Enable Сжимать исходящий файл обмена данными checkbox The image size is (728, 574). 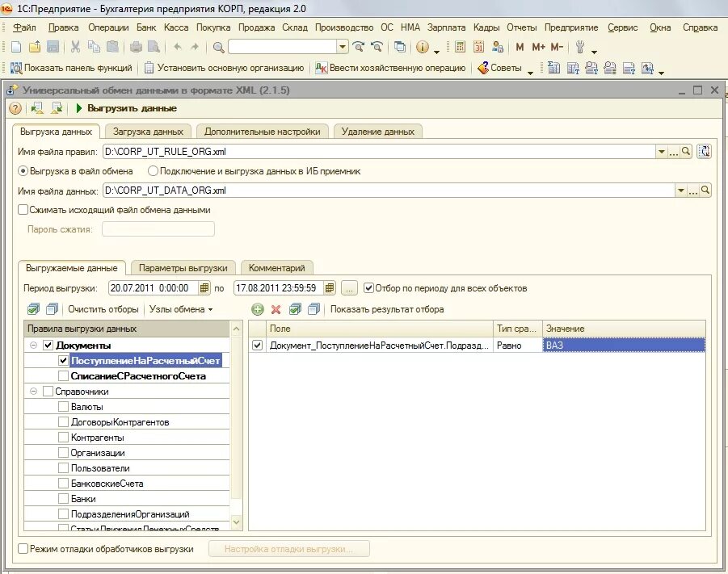pos(23,210)
